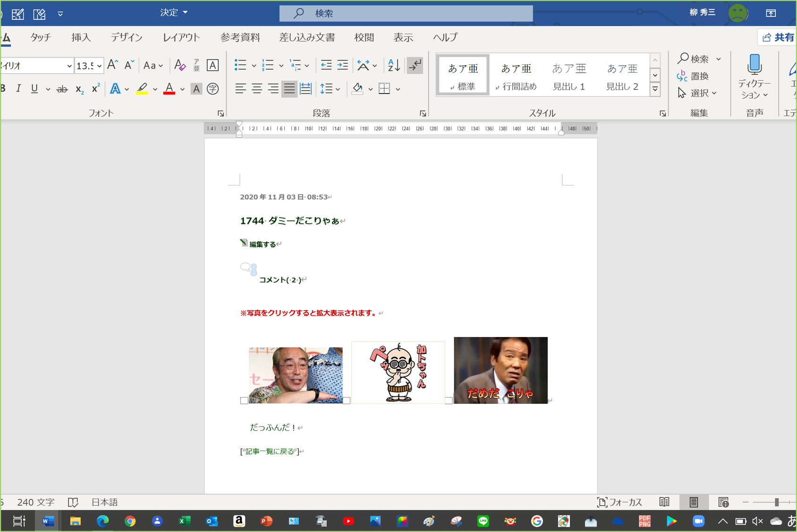Toggle italic formatting
The height and width of the screenshot is (532, 797).
click(x=18, y=88)
